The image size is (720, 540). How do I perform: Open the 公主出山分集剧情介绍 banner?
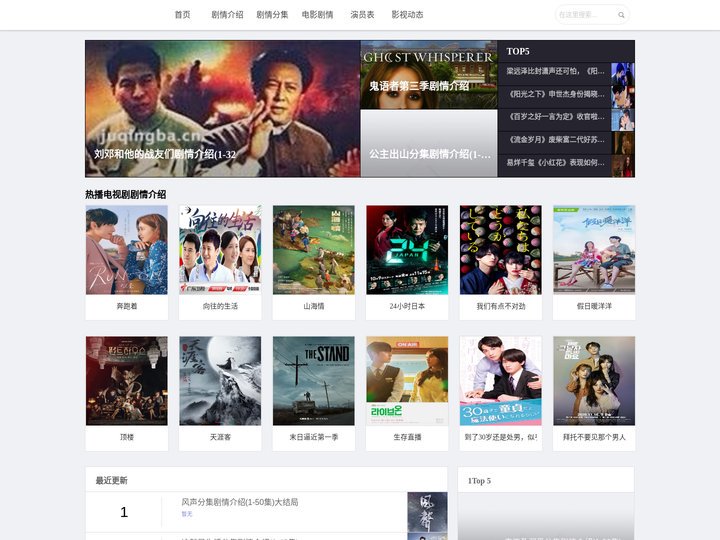coord(429,143)
